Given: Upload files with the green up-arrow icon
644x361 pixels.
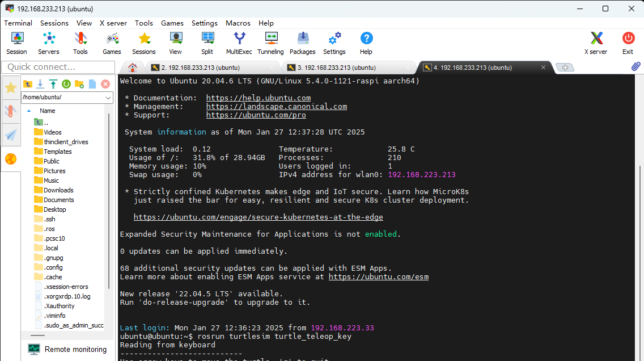Looking at the screenshot, I should tap(53, 84).
